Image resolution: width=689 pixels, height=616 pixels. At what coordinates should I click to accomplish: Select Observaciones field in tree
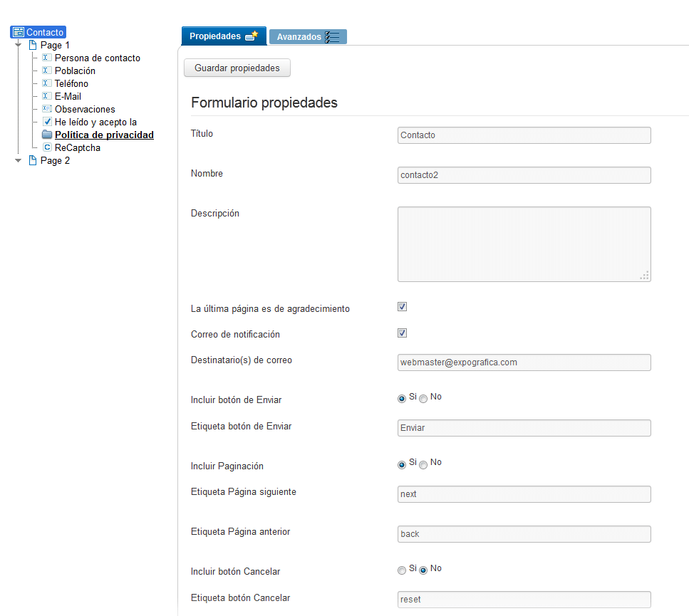tap(85, 110)
